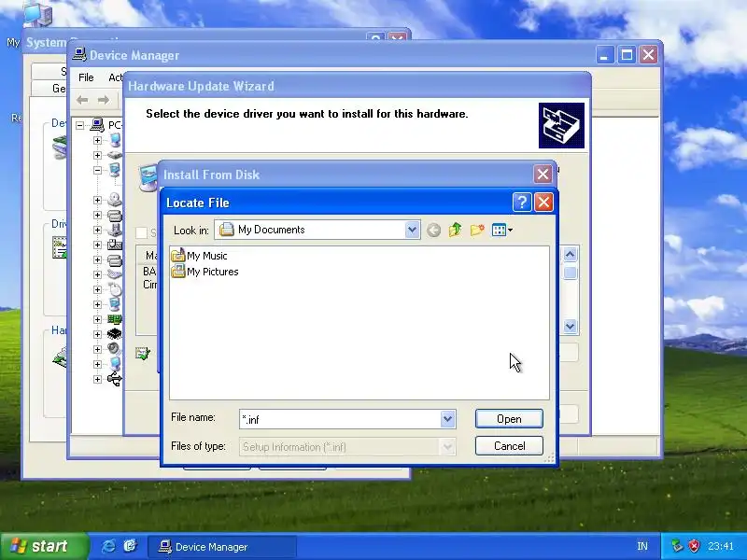Expand the processors category node
The image size is (747, 560).
(x=97, y=334)
